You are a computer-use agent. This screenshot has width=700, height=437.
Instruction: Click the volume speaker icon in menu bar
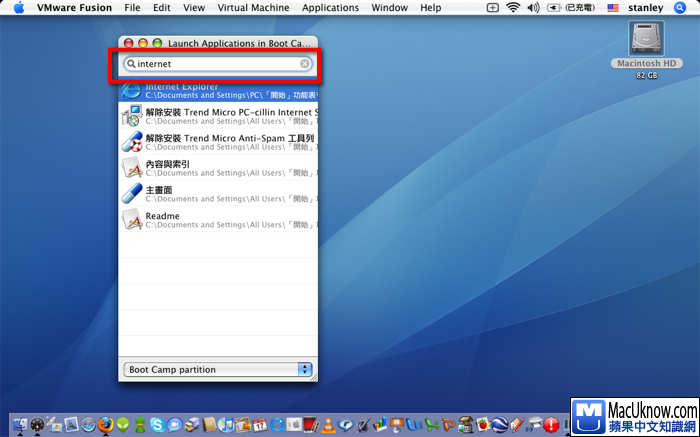[533, 8]
